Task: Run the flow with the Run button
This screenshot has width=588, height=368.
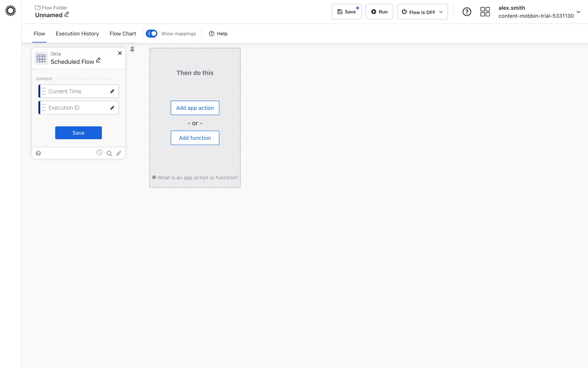Action: click(379, 12)
